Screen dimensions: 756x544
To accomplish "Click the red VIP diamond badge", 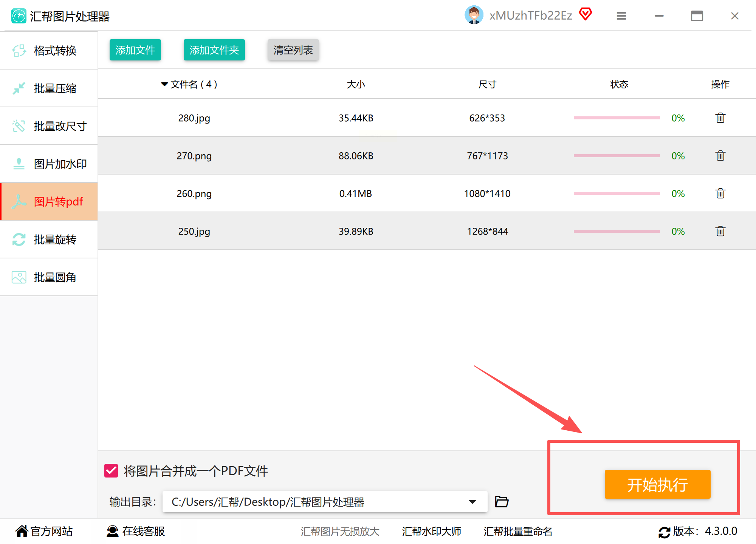I will pyautogui.click(x=586, y=14).
